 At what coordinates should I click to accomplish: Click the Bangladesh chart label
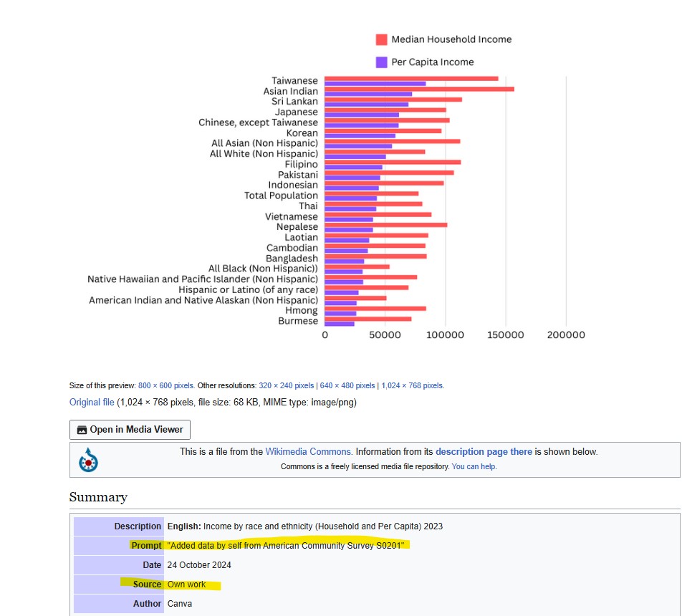pos(292,258)
